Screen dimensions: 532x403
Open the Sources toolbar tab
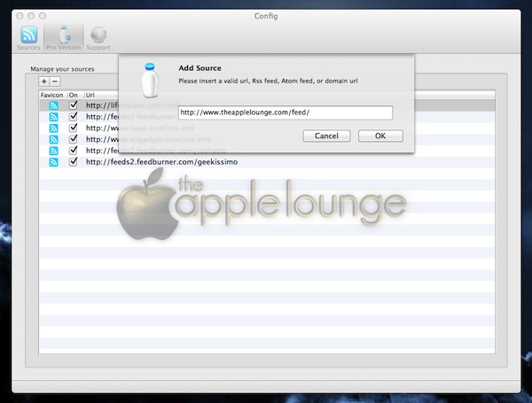click(x=28, y=38)
